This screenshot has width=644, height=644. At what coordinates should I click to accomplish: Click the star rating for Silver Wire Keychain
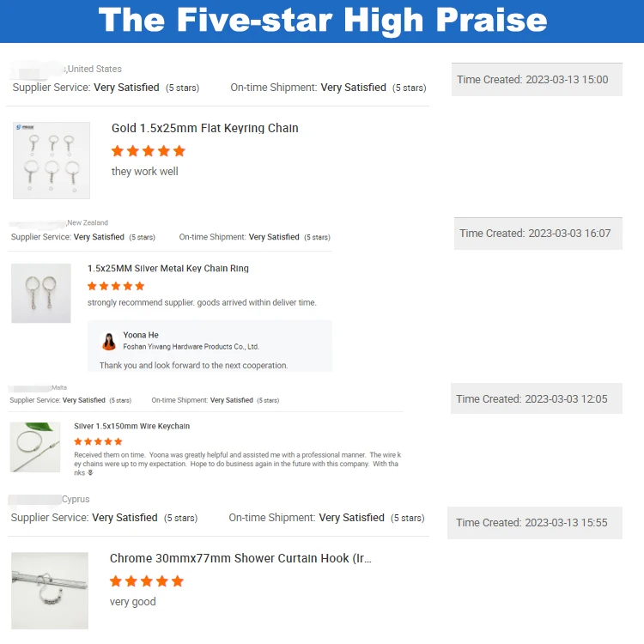coord(98,441)
